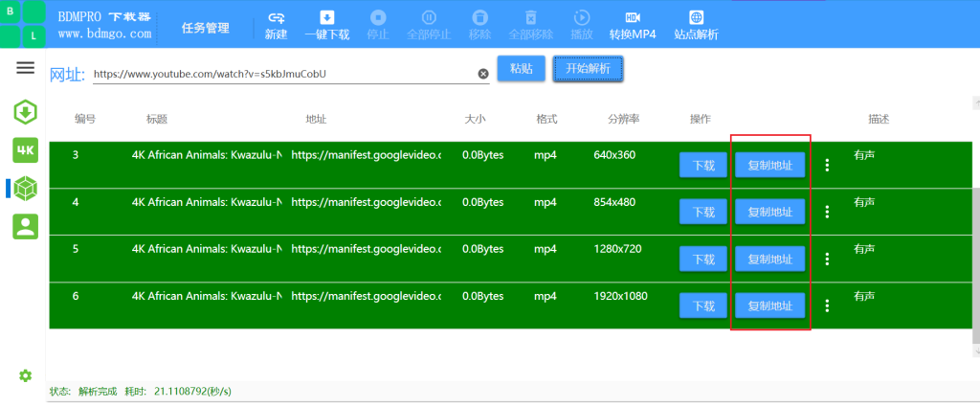
Task: Open more options for row 6
Action: [828, 305]
